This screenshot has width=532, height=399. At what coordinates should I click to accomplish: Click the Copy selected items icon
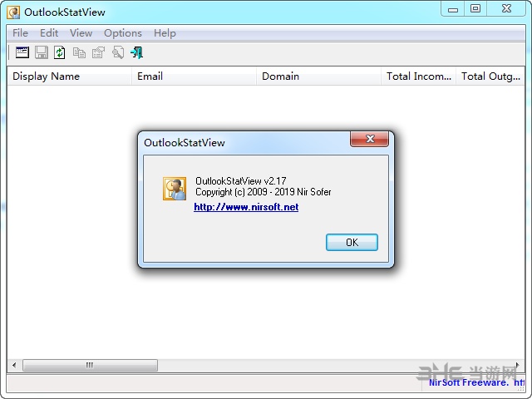point(79,52)
